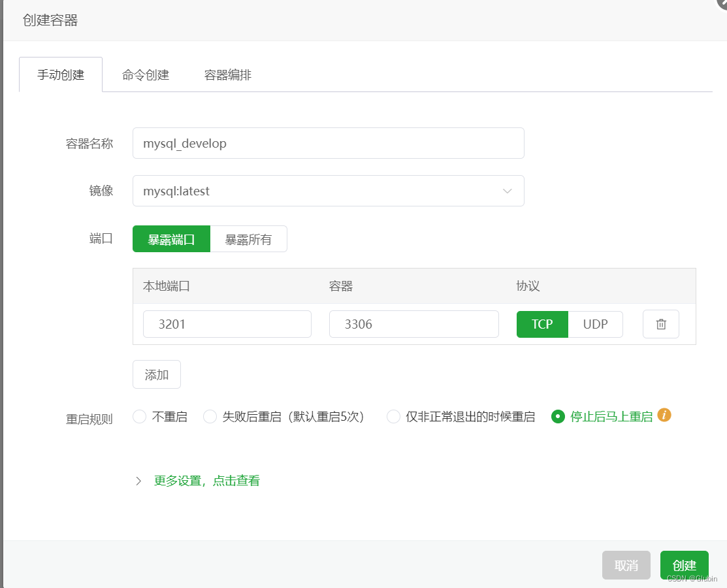Click the 本地端口 field showing 3201
The height and width of the screenshot is (588, 727).
click(x=227, y=324)
